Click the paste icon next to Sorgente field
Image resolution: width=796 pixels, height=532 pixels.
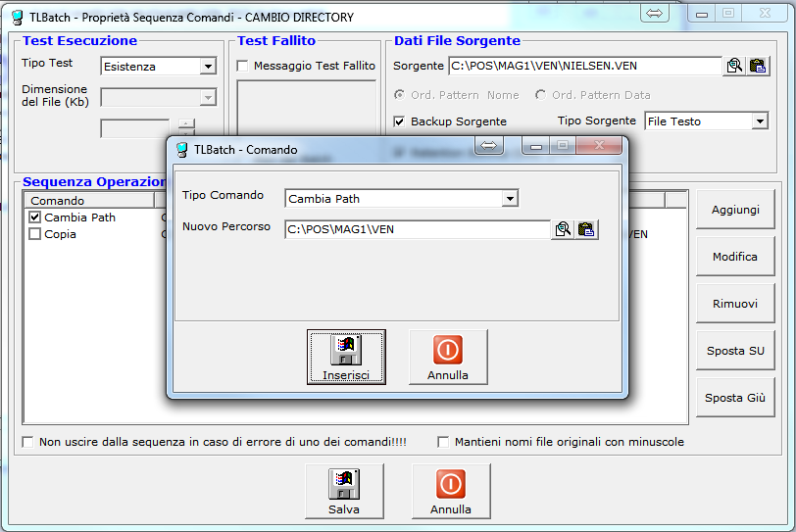tap(758, 66)
